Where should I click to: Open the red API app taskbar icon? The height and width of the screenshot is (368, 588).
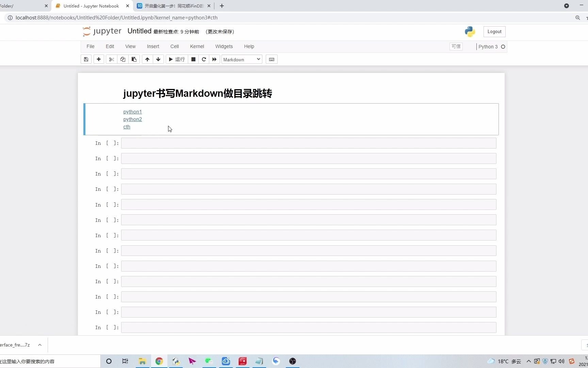click(243, 361)
